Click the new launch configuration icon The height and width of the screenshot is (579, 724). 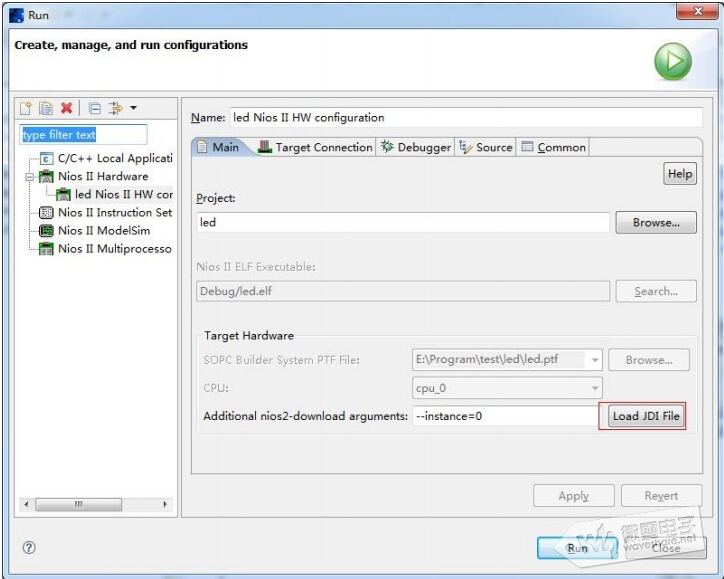27,108
